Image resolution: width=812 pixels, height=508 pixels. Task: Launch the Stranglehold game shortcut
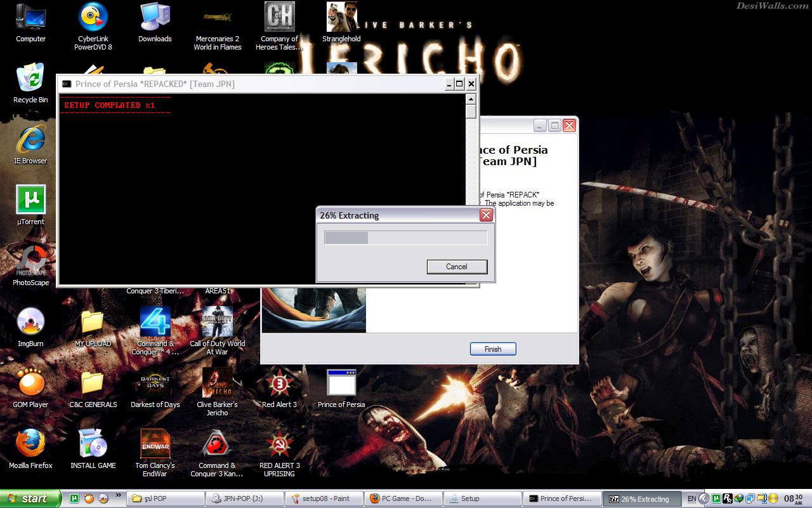(x=341, y=23)
